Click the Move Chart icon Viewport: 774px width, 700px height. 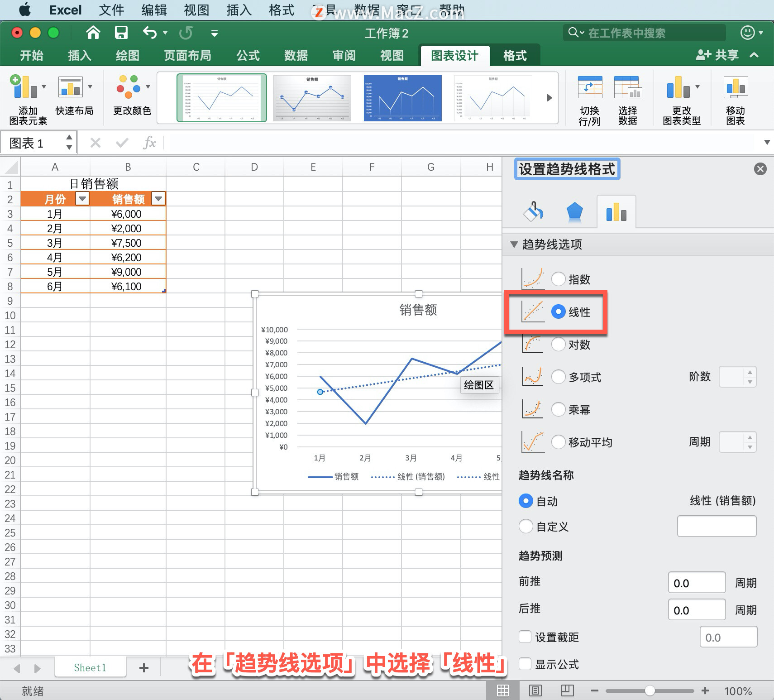736,87
